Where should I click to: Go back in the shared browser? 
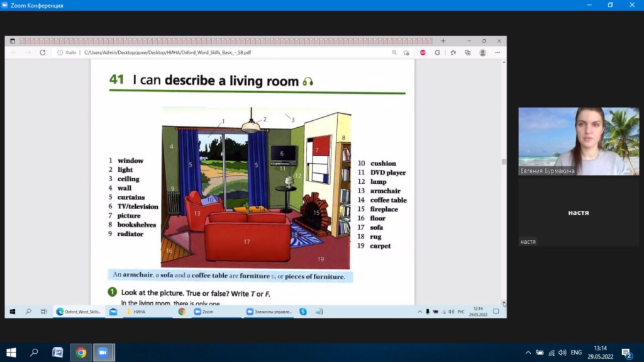14,53
